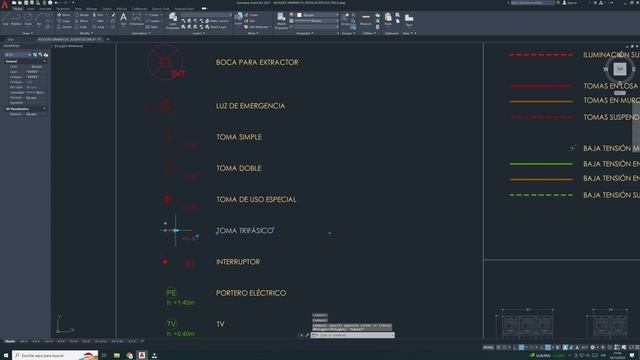Select the Model layout tab
Screen dimensions: 640x360
[x=10, y=341]
